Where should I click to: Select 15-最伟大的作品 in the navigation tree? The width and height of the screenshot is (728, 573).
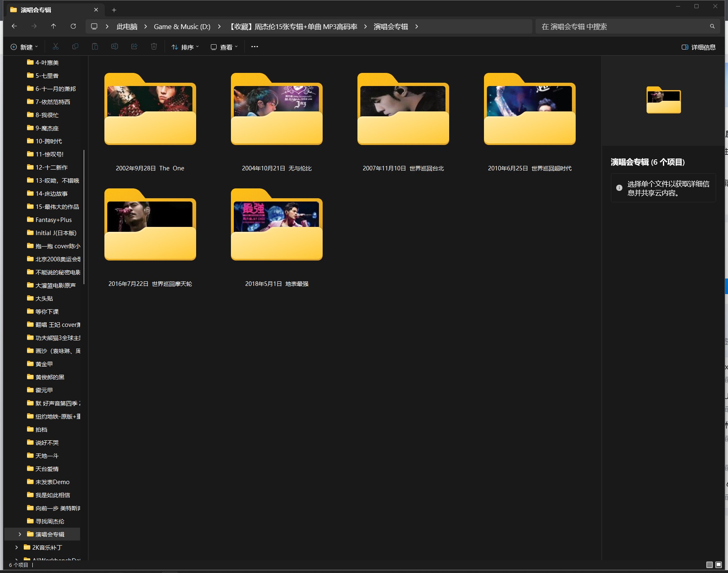tap(53, 206)
